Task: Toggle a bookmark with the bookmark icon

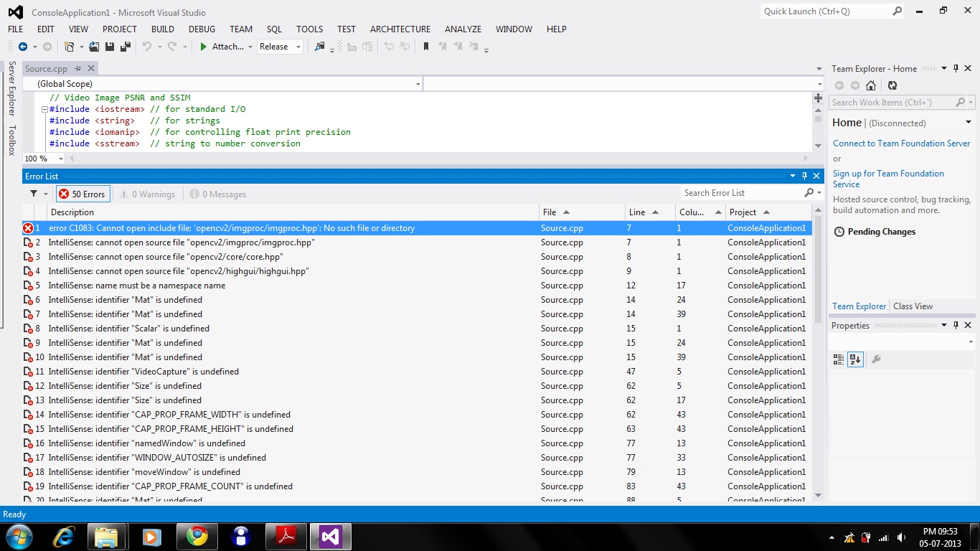Action: click(x=426, y=47)
